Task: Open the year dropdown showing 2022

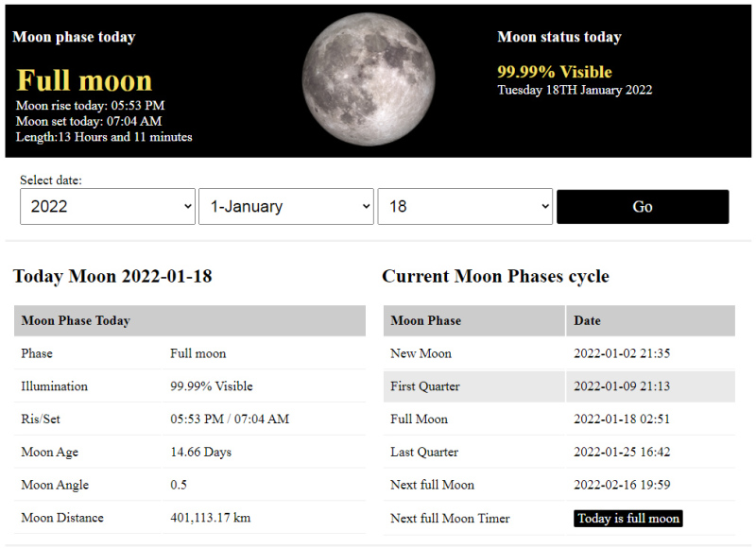Action: click(x=107, y=206)
